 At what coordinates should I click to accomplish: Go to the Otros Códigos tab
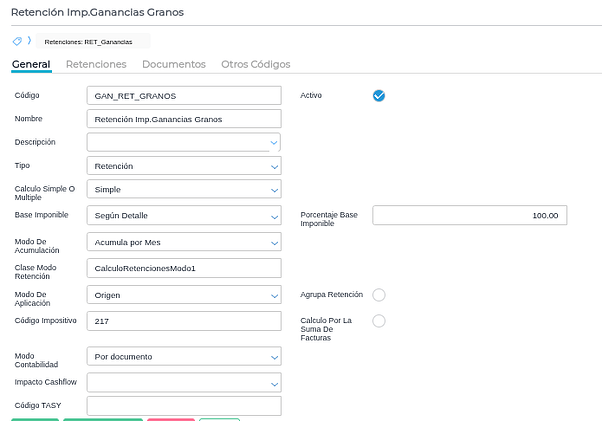coord(255,64)
